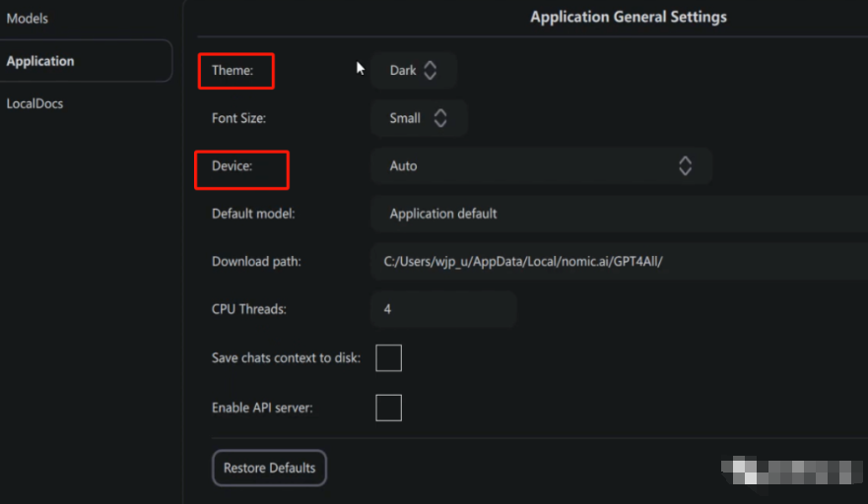The height and width of the screenshot is (504, 868).
Task: Click the Save chats context to disk label
Action: tap(286, 358)
